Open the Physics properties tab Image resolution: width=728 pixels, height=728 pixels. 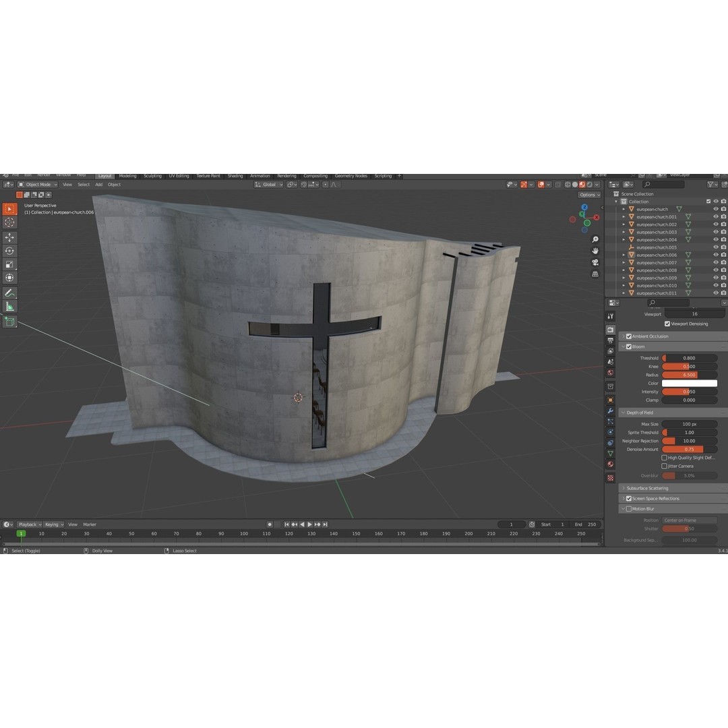(611, 432)
